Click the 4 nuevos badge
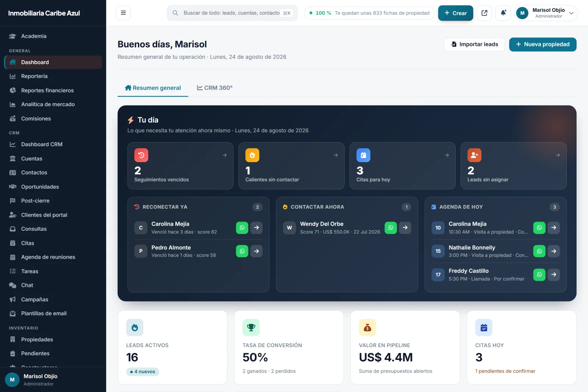Screen dimensions: 588x392 coord(143,372)
